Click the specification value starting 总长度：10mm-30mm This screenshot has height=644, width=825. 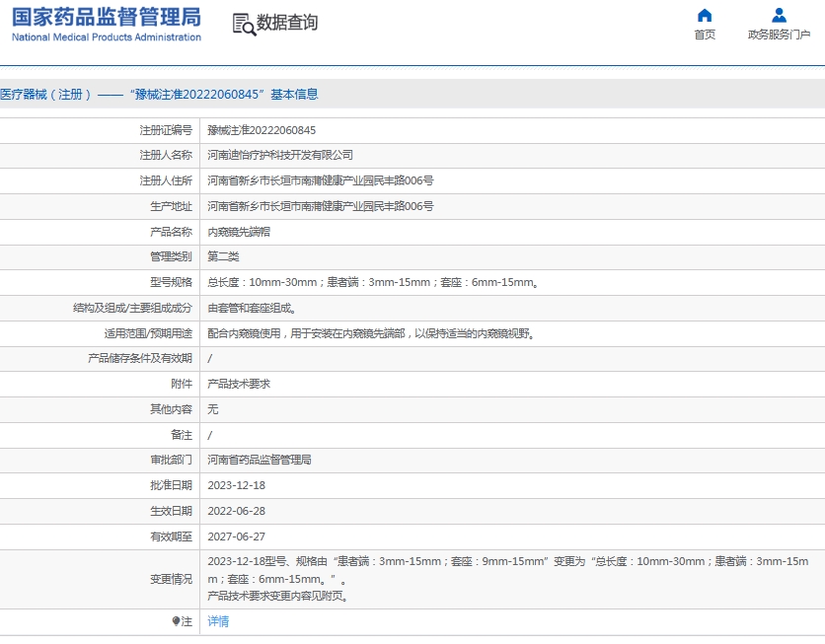click(373, 282)
